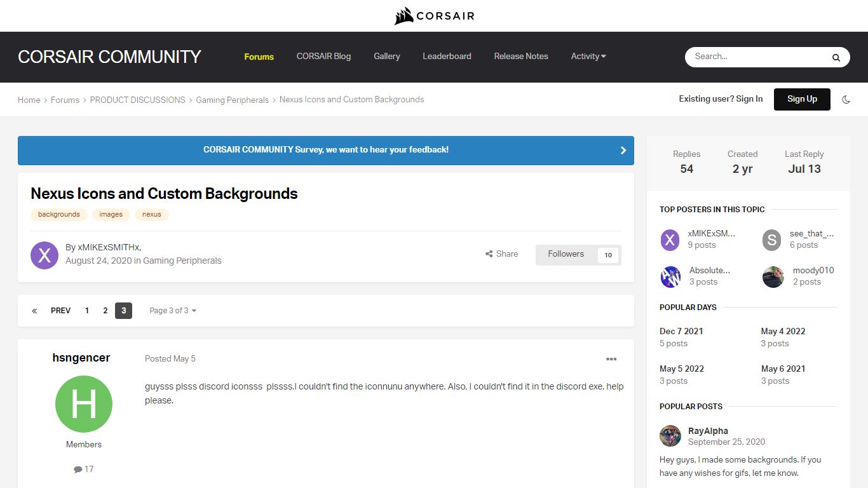Open xMIKExSMITHx avatar in topic header
Image resolution: width=868 pixels, height=488 pixels.
[44, 255]
